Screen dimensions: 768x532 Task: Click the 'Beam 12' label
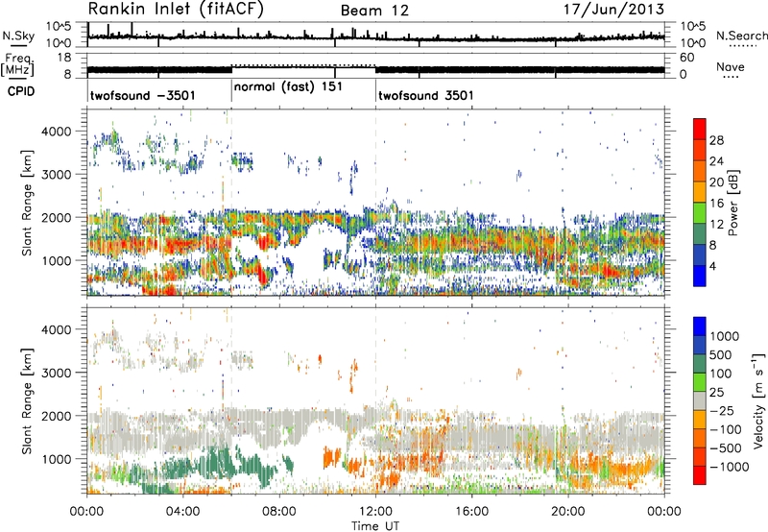pyautogui.click(x=374, y=11)
